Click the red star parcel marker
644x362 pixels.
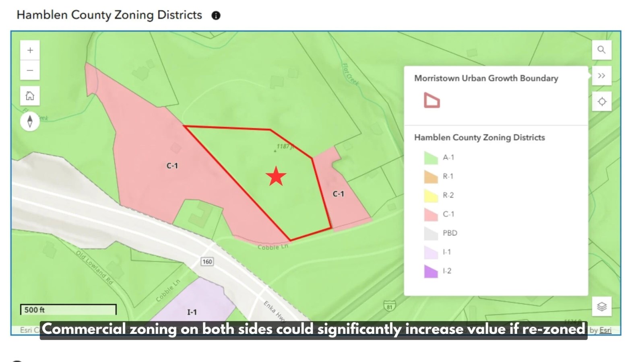coord(276,176)
